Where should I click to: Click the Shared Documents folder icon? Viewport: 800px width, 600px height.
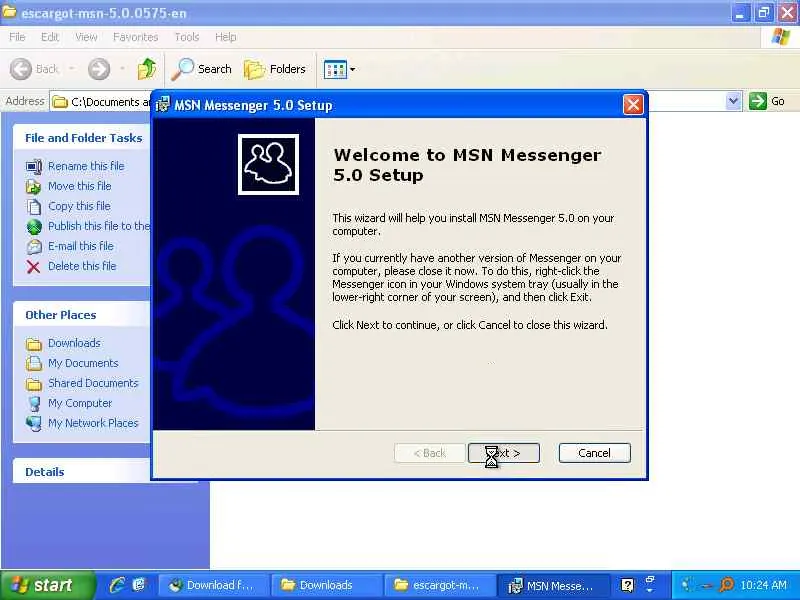[x=34, y=384]
